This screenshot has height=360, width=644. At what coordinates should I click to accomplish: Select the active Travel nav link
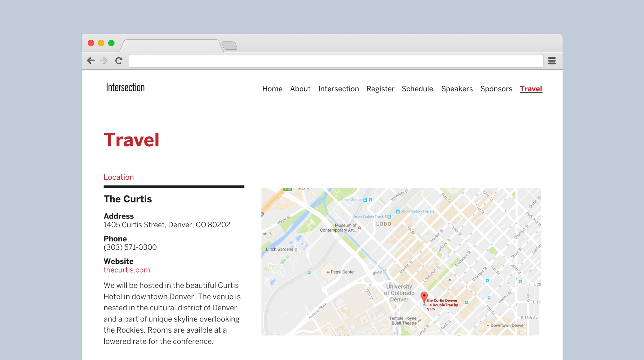click(x=531, y=89)
